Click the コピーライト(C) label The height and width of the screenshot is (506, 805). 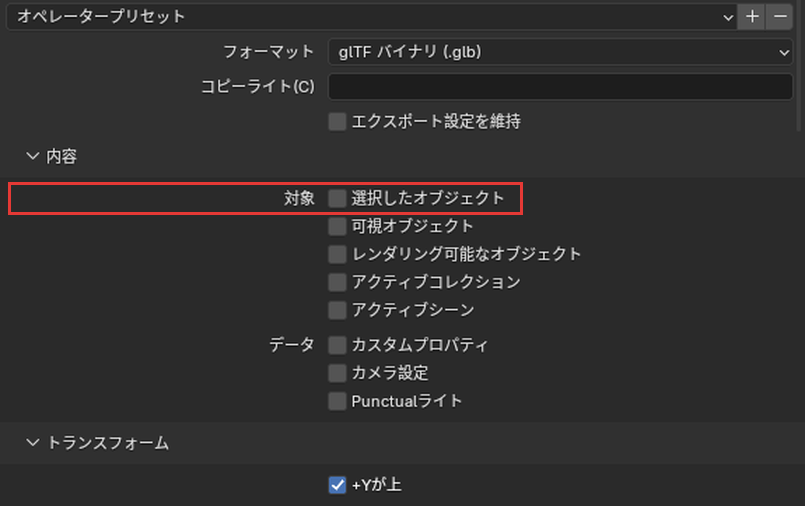click(258, 86)
